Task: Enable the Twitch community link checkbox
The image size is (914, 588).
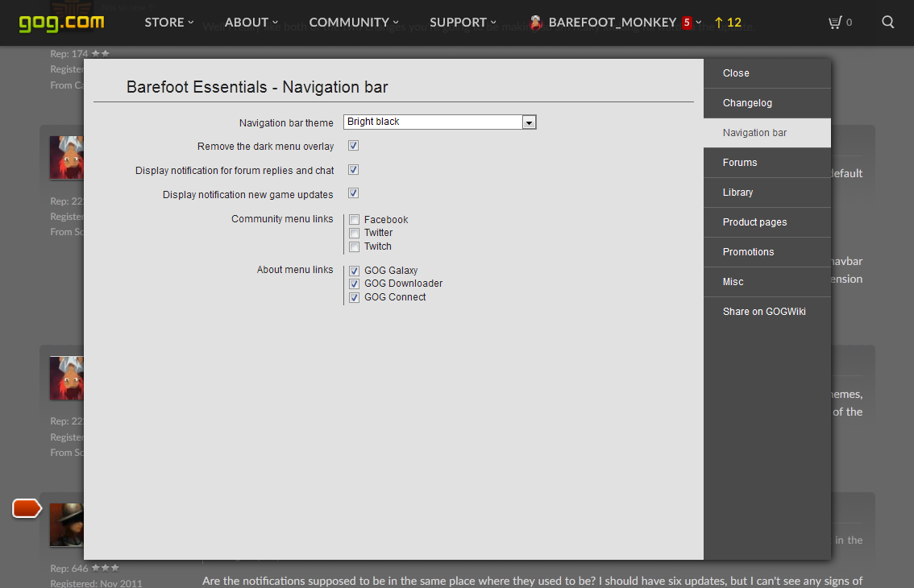Action: pyautogui.click(x=354, y=246)
